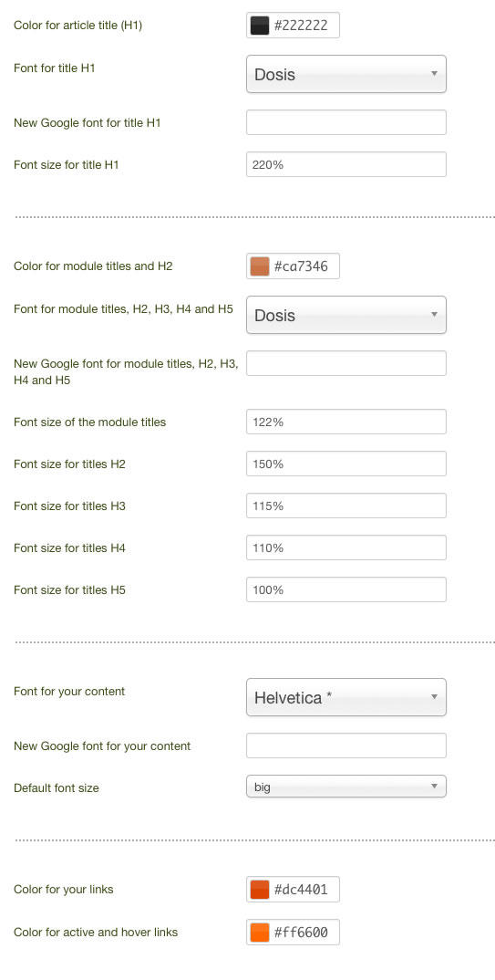
Task: Click the Font size for titles H4 field
Action: click(x=346, y=547)
